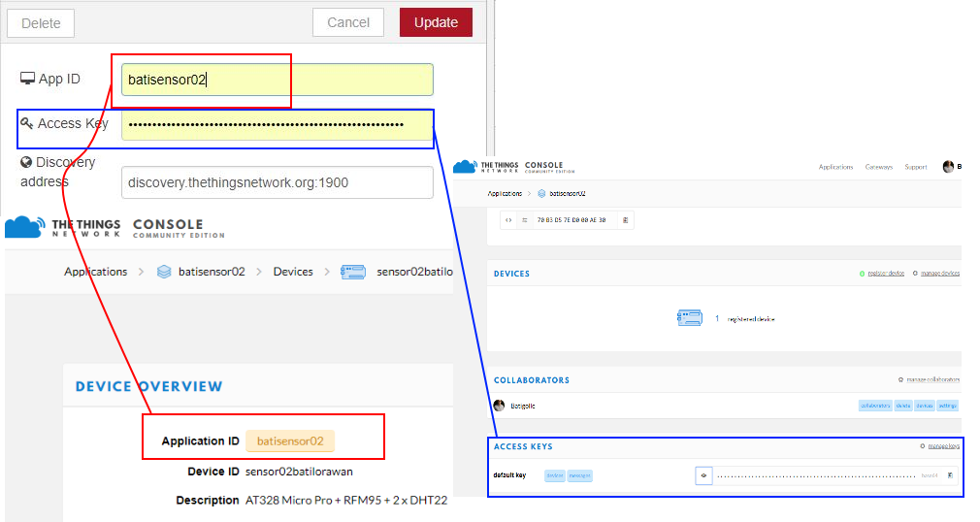The width and height of the screenshot is (980, 522).
Task: Focus the App ID field containing batisensor02
Action: 277,80
